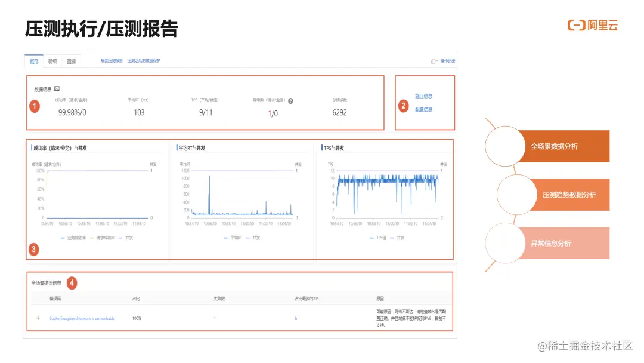The height and width of the screenshot is (363, 644).
Task: Click the 原因 column header
Action: coord(380,299)
